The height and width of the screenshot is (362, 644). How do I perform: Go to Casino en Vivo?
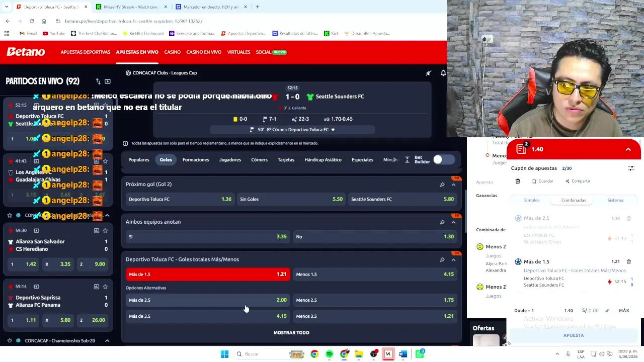(x=204, y=52)
